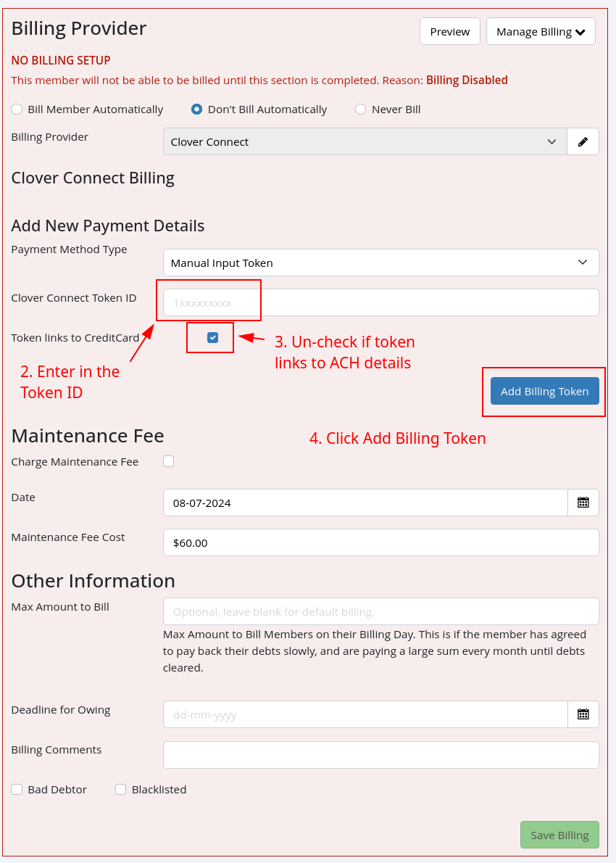This screenshot has height=863, width=616.
Task: Open the Payment Method Type selector
Action: click(380, 263)
